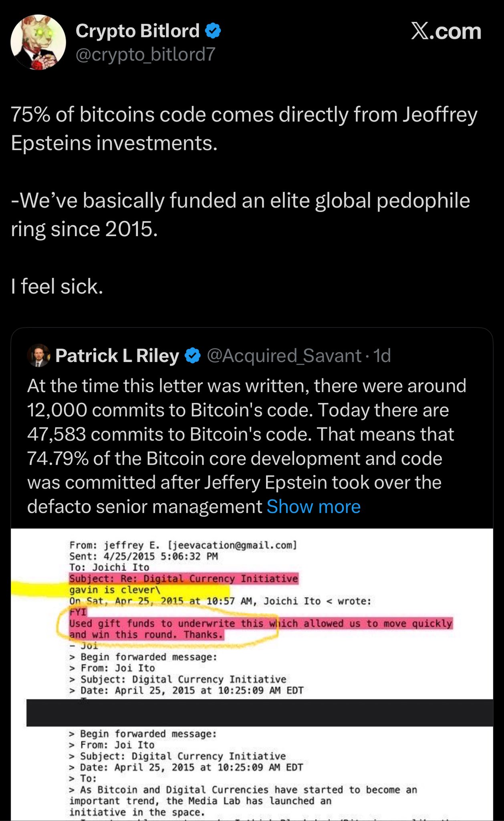Open Patrick L Riley's small profile picture
Image resolution: width=504 pixels, height=821 pixels.
coord(38,356)
